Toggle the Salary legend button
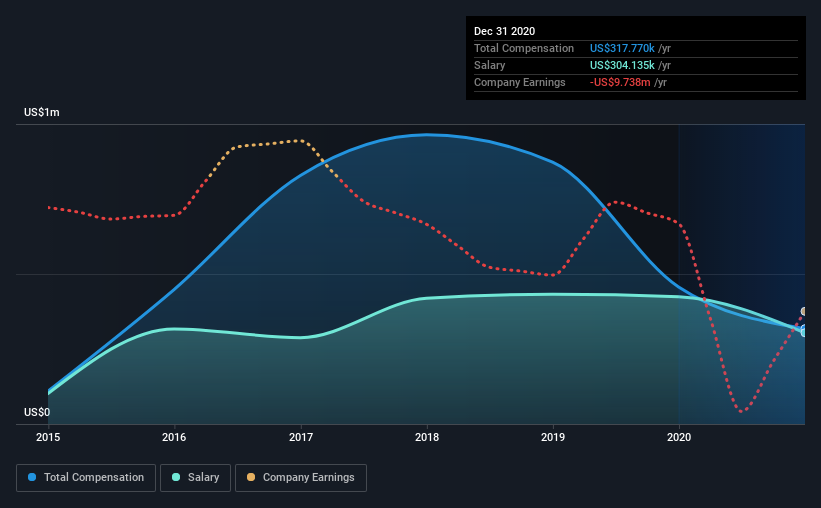This screenshot has height=508, width=821. [x=195, y=478]
